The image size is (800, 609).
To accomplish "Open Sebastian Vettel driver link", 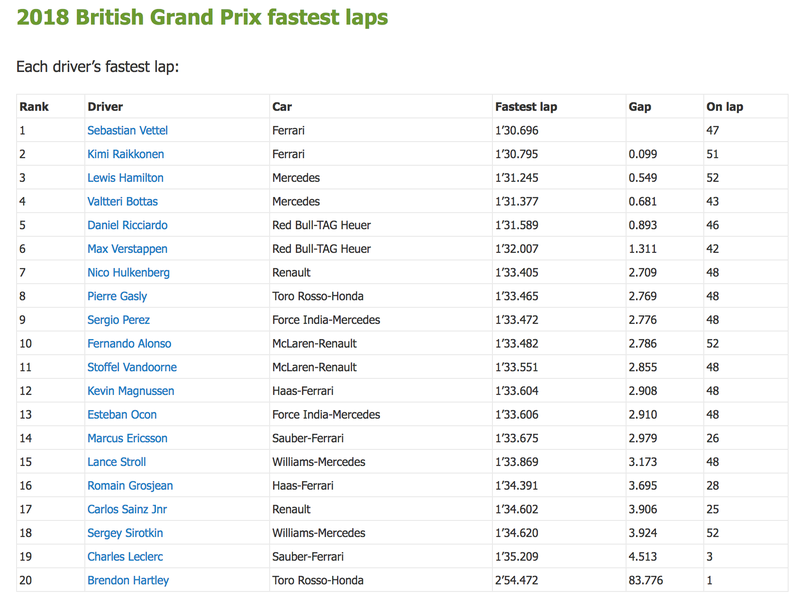I will pos(128,131).
